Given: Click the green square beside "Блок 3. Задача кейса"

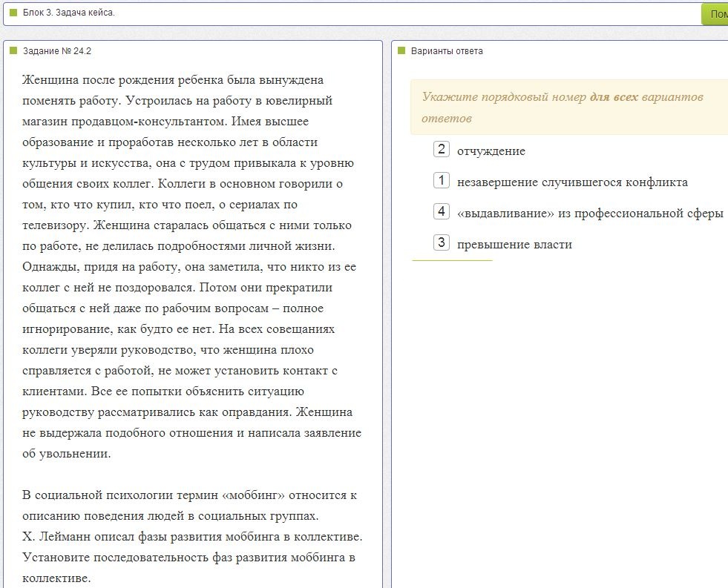Looking at the screenshot, I should coord(13,13).
